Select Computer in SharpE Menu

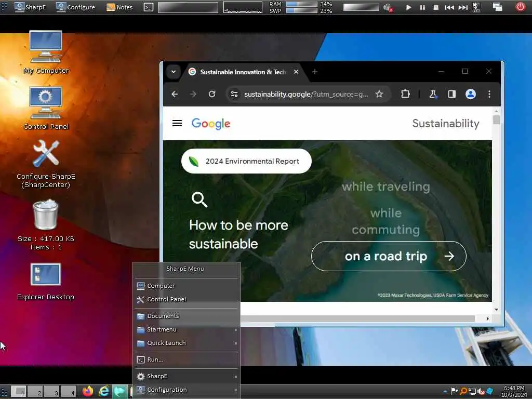pos(187,286)
